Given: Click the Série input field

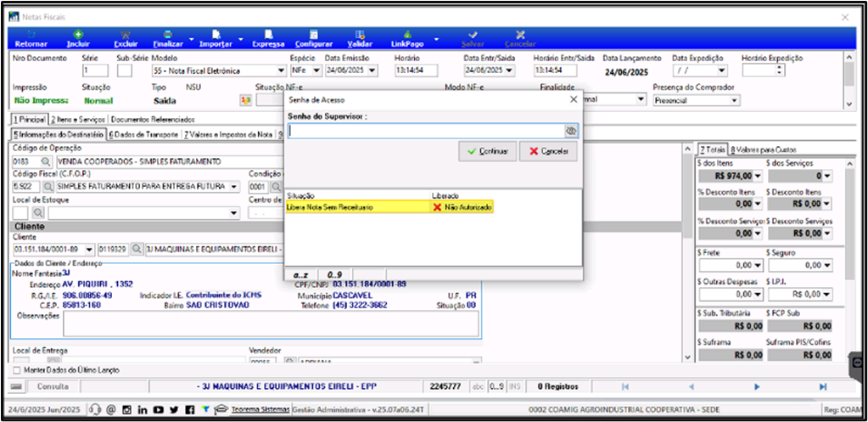Looking at the screenshot, I should [93, 70].
